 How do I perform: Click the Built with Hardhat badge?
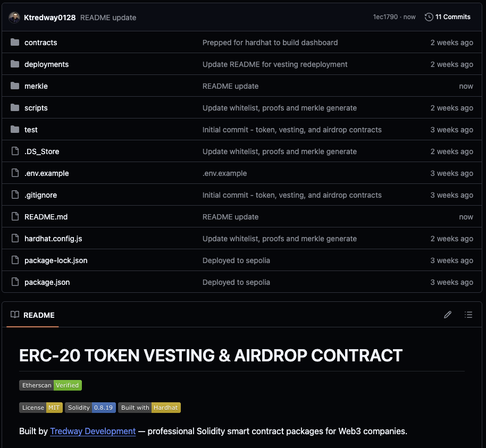pos(149,408)
